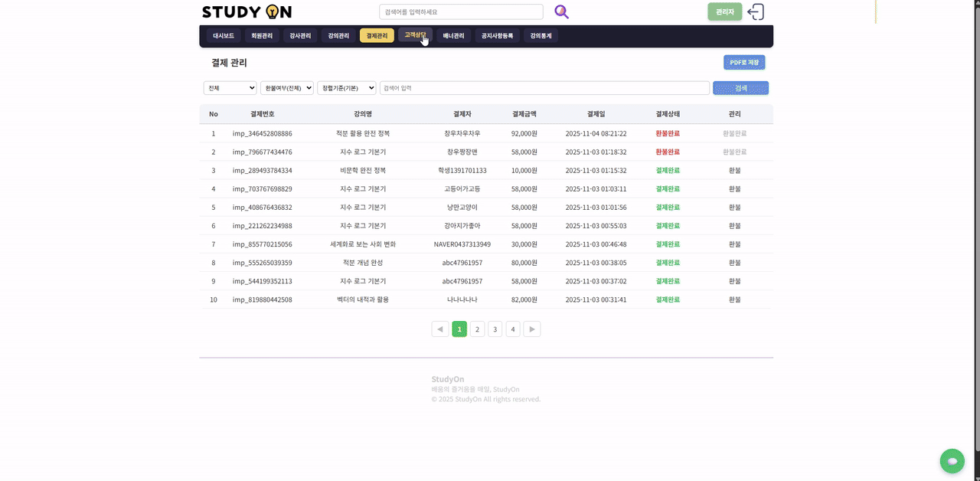Open the 강의관리 menu tab
980x481 pixels.
tap(338, 36)
